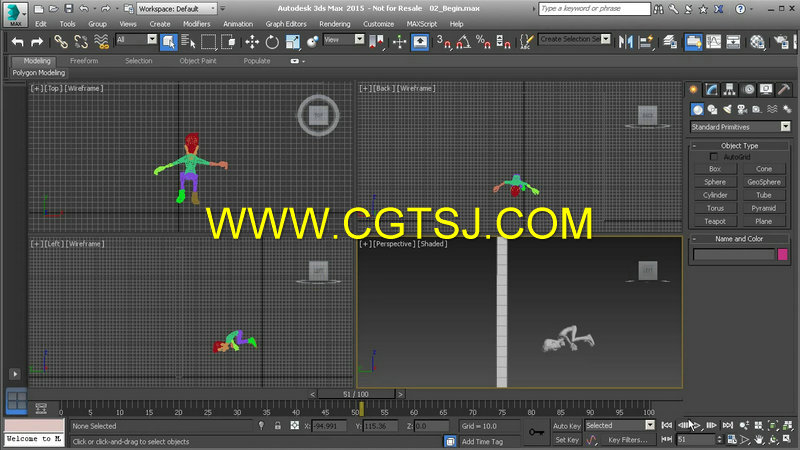Collapse the Name and Color rollout
This screenshot has height=450, width=800.
click(739, 238)
